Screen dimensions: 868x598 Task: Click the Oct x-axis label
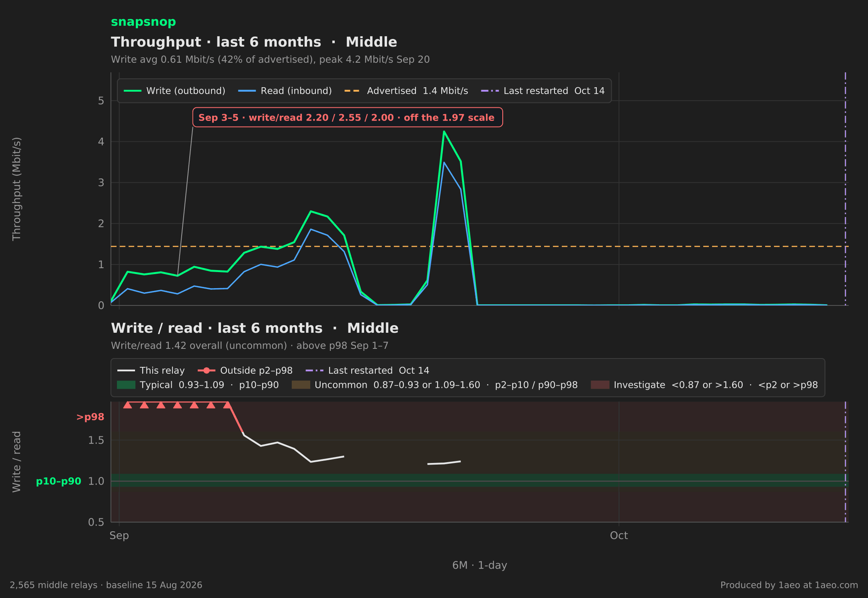(x=619, y=536)
